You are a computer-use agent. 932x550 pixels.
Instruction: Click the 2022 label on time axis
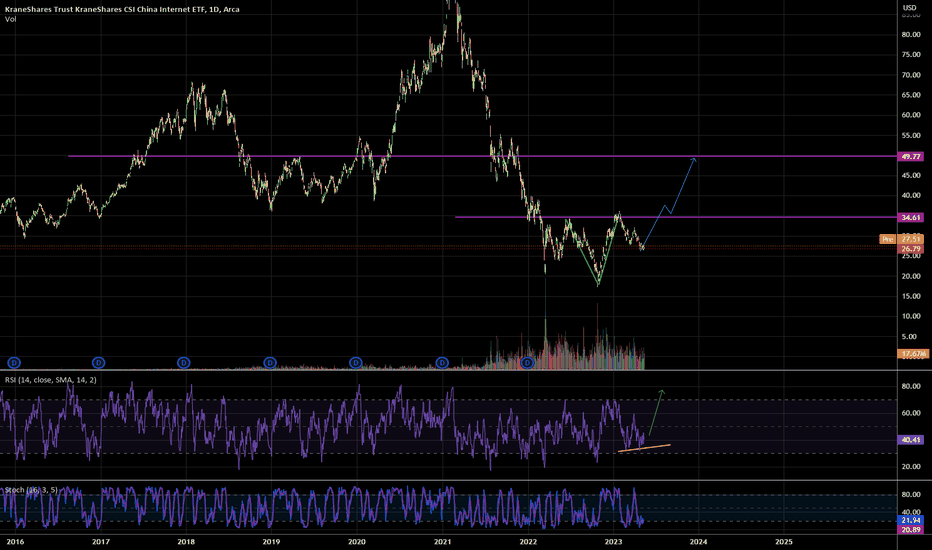528,542
